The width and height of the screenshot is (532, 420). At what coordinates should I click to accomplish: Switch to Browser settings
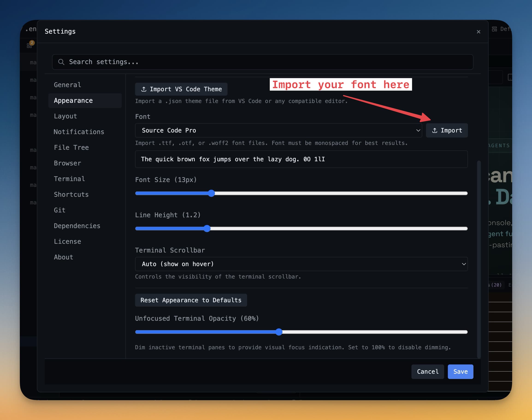[x=85, y=163]
